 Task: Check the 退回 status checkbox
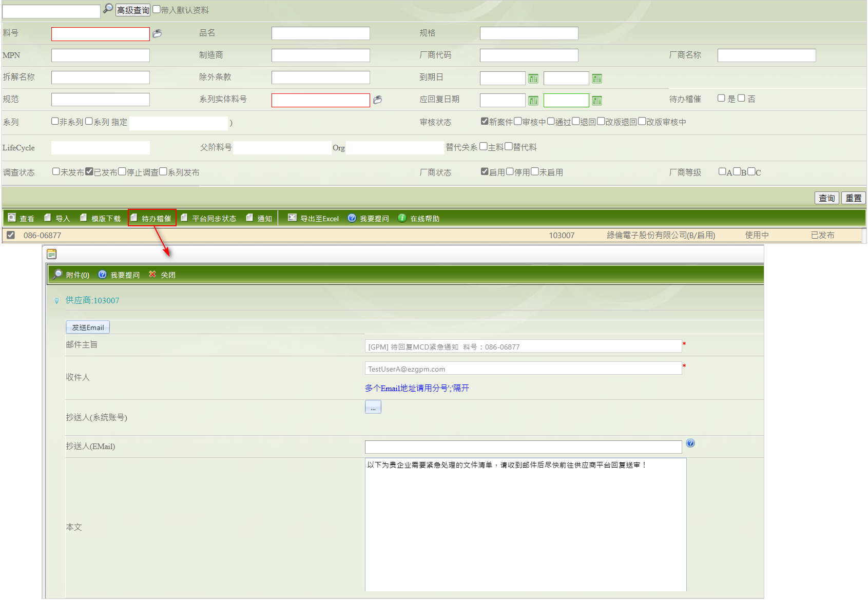click(576, 121)
